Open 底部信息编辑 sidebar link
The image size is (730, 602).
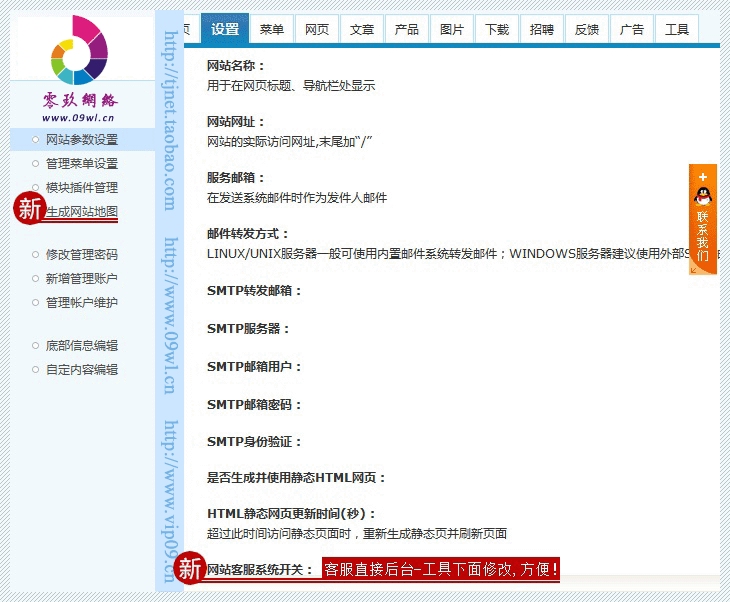click(x=82, y=345)
